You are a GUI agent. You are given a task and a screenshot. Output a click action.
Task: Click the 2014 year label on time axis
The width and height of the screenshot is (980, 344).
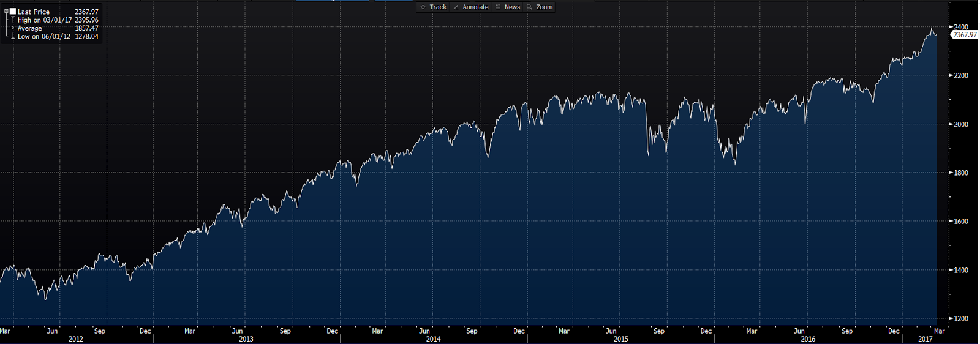tap(433, 339)
